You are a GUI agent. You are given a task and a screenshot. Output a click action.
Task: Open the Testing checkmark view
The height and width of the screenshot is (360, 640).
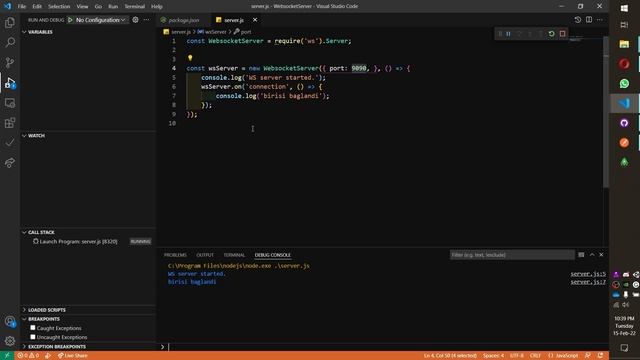pos(10,142)
